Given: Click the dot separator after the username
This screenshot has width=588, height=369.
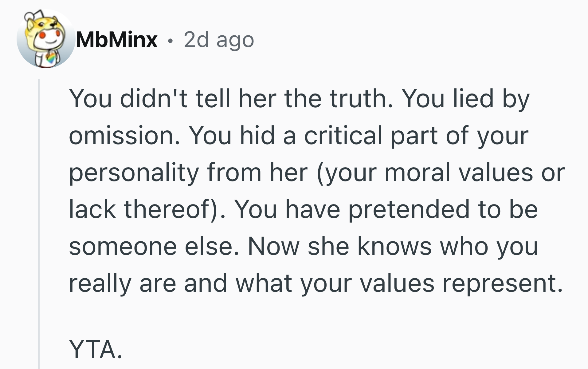Looking at the screenshot, I should (x=171, y=41).
